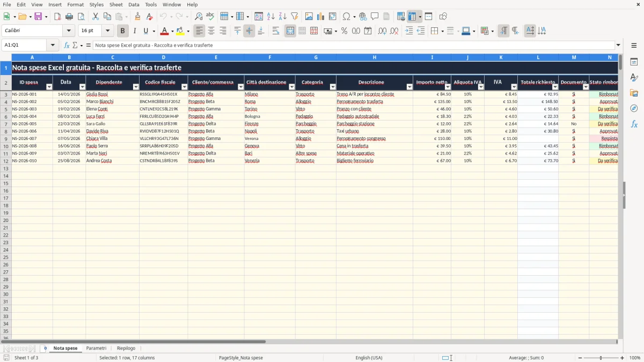
Task: Apply the red font color swatch
Action: pyautogui.click(x=165, y=31)
